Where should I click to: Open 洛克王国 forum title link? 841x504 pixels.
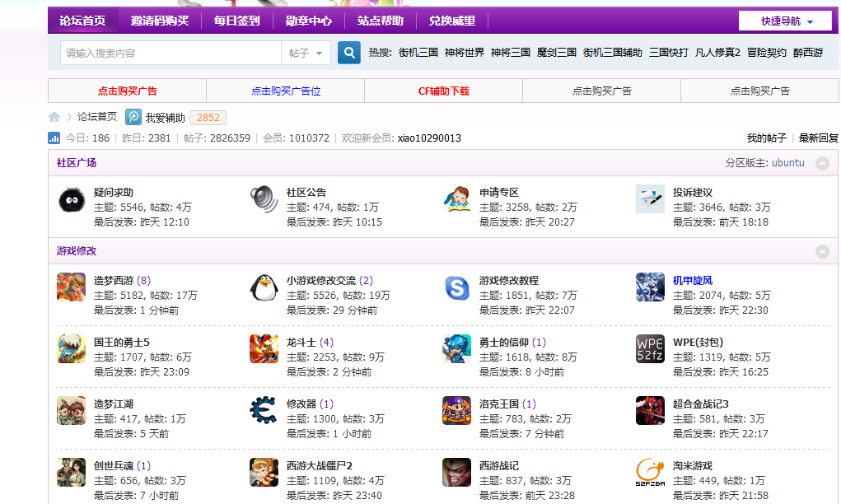point(499,404)
